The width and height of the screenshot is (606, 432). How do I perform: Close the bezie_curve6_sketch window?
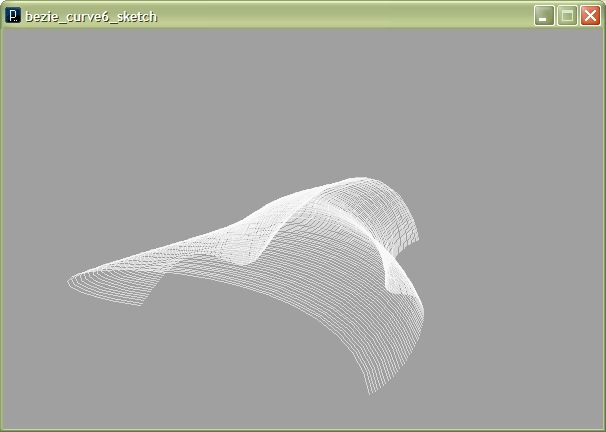point(590,16)
